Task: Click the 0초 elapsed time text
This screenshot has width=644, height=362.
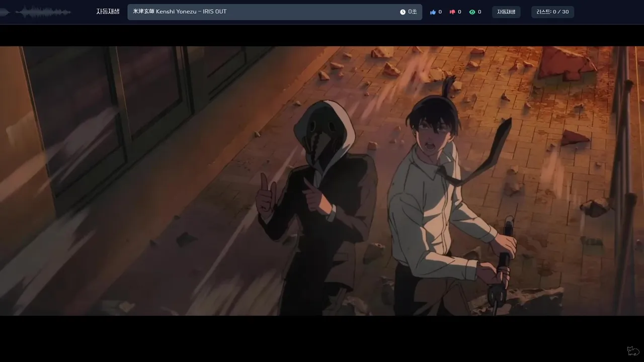Action: pos(413,12)
